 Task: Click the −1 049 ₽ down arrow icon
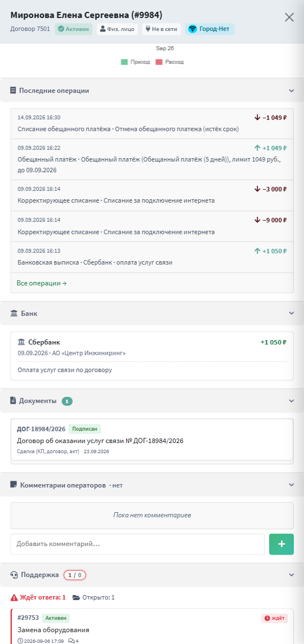(257, 118)
